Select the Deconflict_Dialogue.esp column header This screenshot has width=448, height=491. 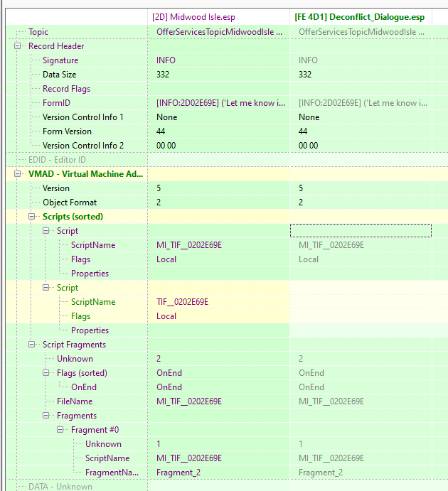tap(360, 17)
